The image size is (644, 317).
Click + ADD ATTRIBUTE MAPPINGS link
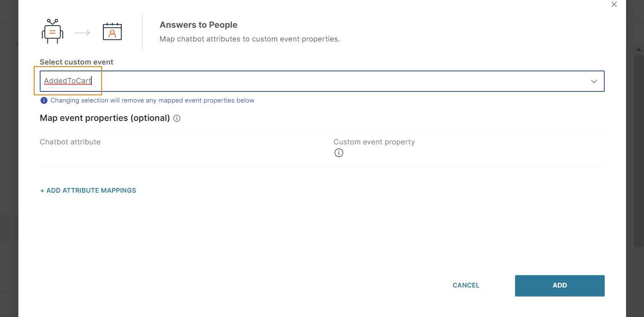pyautogui.click(x=88, y=191)
